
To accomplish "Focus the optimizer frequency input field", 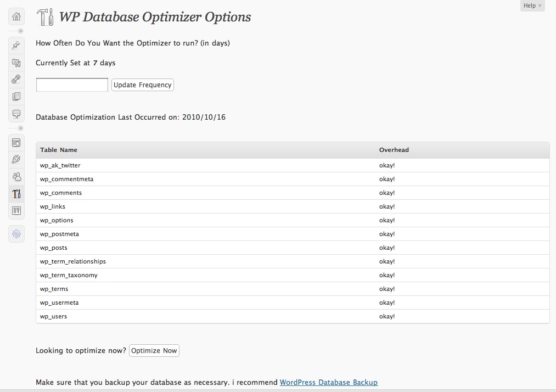I will point(72,85).
